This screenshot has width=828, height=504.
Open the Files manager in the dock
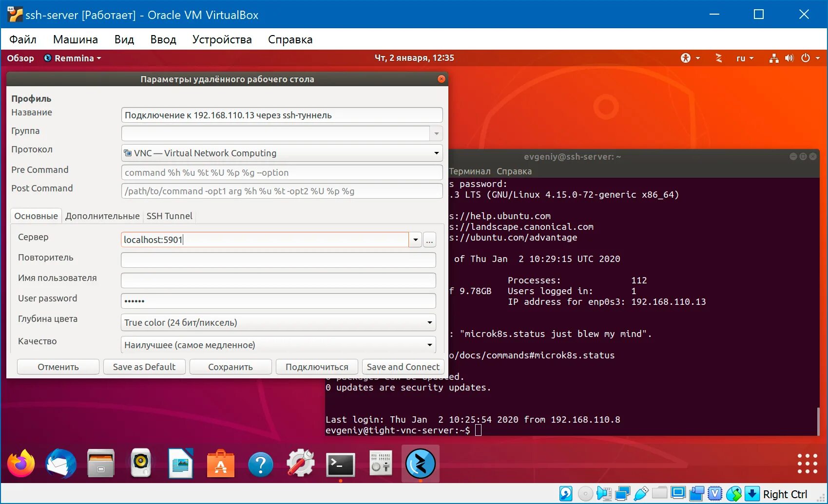click(101, 464)
